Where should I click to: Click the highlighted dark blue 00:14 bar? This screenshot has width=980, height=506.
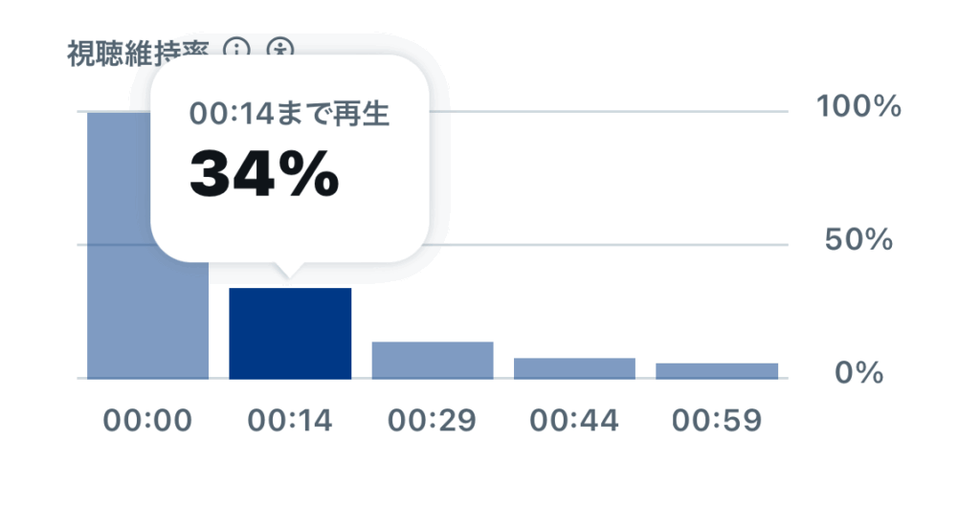[x=290, y=333]
